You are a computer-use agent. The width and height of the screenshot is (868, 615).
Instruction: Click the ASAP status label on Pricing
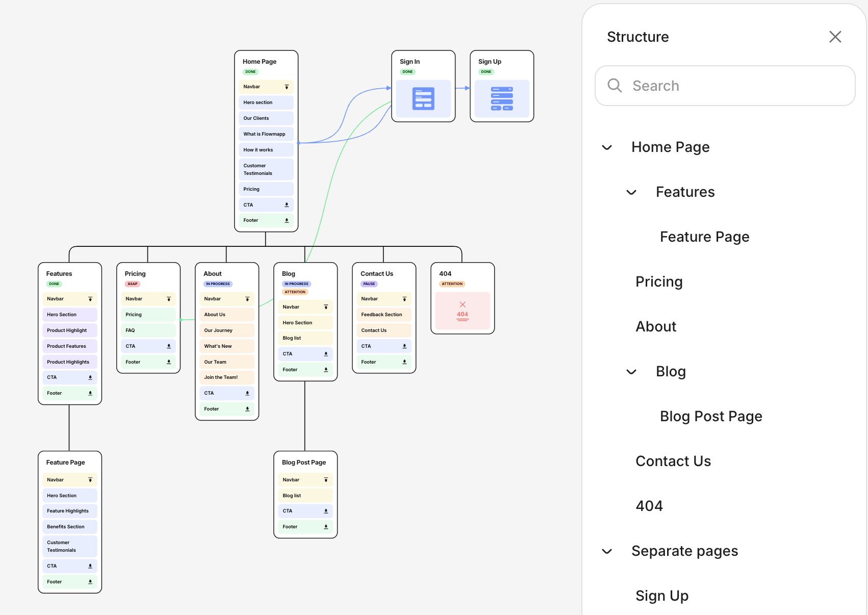133,284
